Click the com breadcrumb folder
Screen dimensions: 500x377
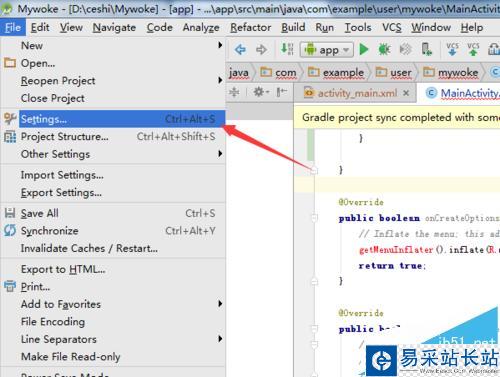pyautogui.click(x=278, y=72)
